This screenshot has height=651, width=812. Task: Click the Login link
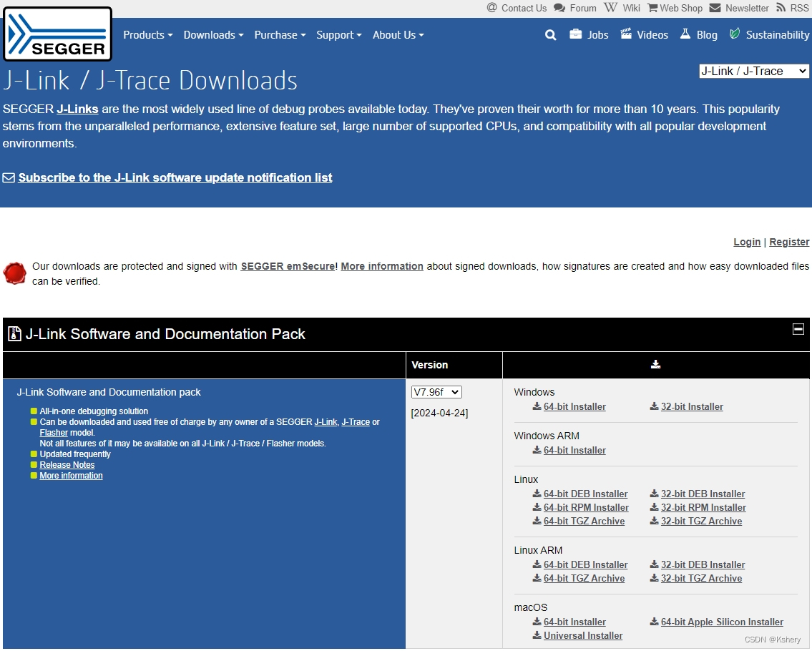(x=747, y=242)
